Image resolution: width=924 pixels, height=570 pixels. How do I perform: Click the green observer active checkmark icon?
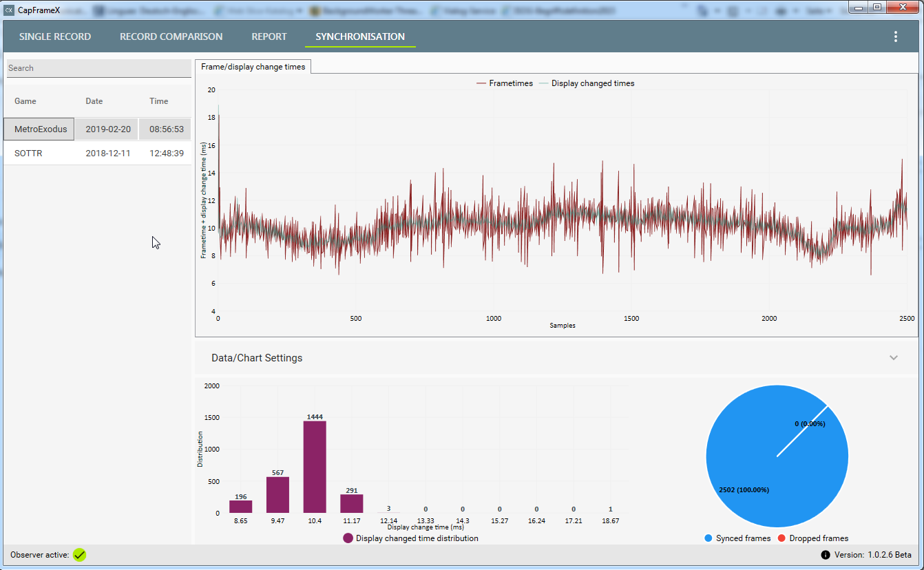(80, 554)
